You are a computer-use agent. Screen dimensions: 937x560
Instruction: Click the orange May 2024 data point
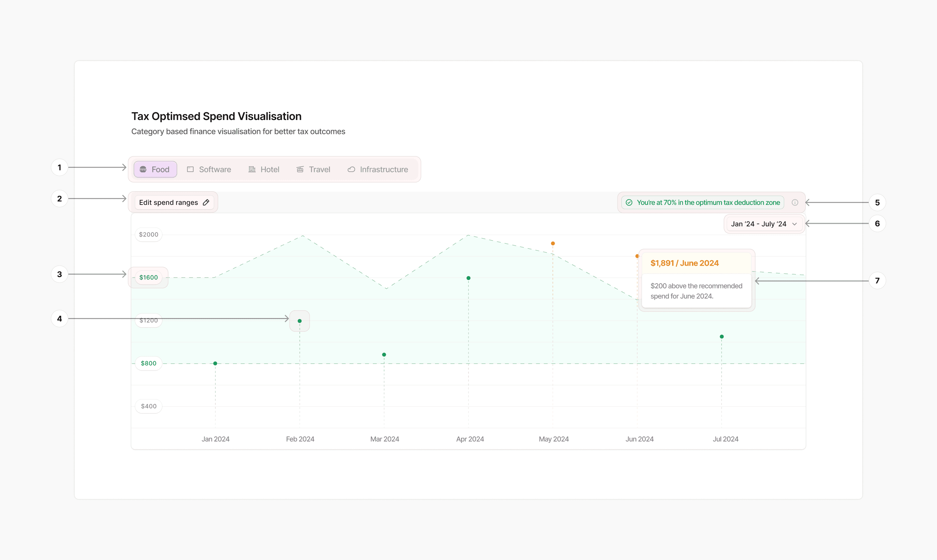553,243
